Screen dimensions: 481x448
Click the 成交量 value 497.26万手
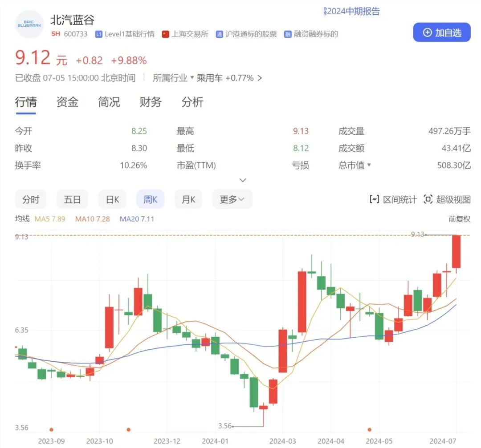tap(449, 131)
